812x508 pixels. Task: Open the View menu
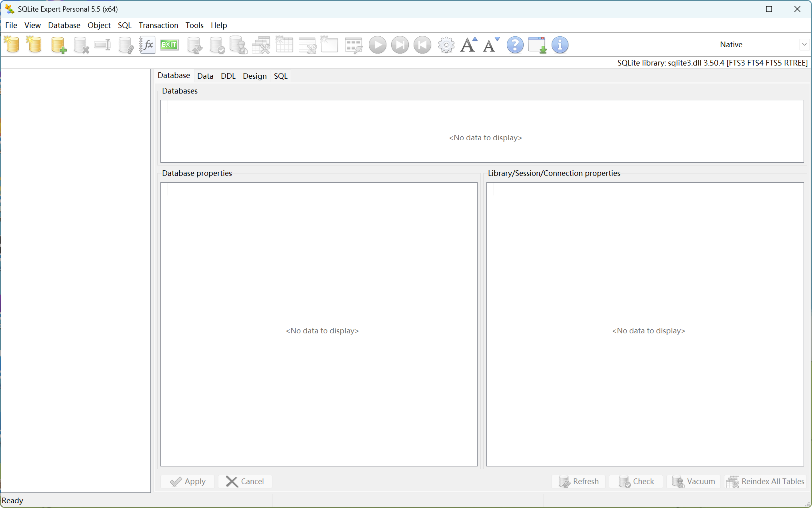[x=32, y=25]
